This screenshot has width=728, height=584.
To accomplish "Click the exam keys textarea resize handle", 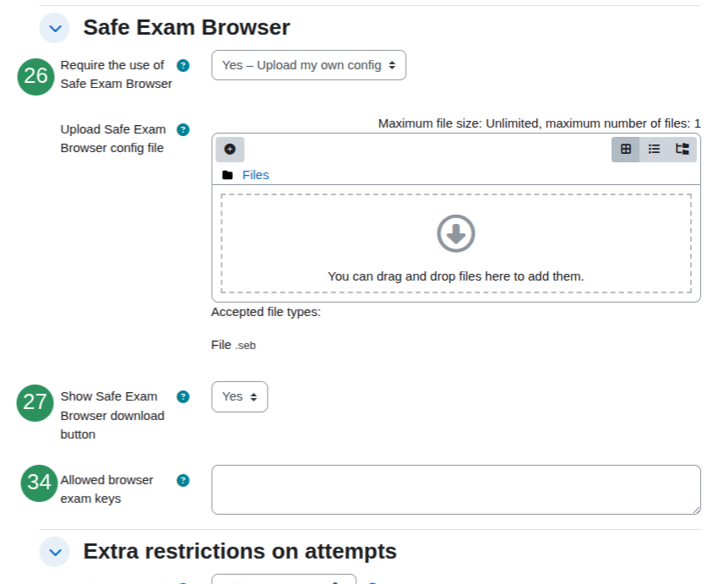I will tap(697, 510).
